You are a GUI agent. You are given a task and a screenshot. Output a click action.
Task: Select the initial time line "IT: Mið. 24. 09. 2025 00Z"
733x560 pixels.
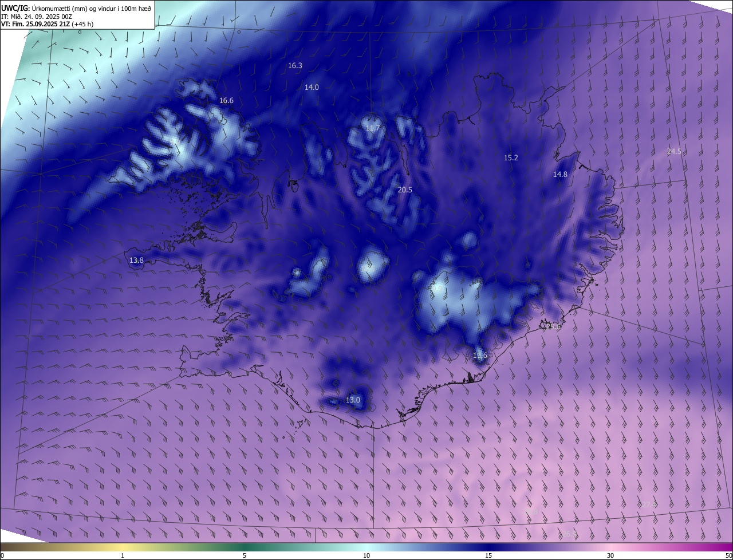pos(37,17)
